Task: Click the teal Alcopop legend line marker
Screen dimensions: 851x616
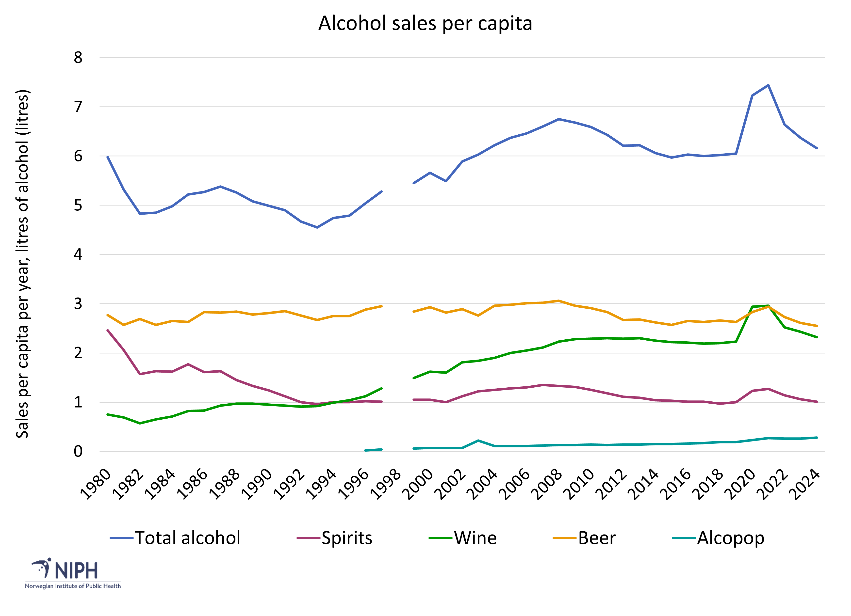Action: [x=683, y=538]
